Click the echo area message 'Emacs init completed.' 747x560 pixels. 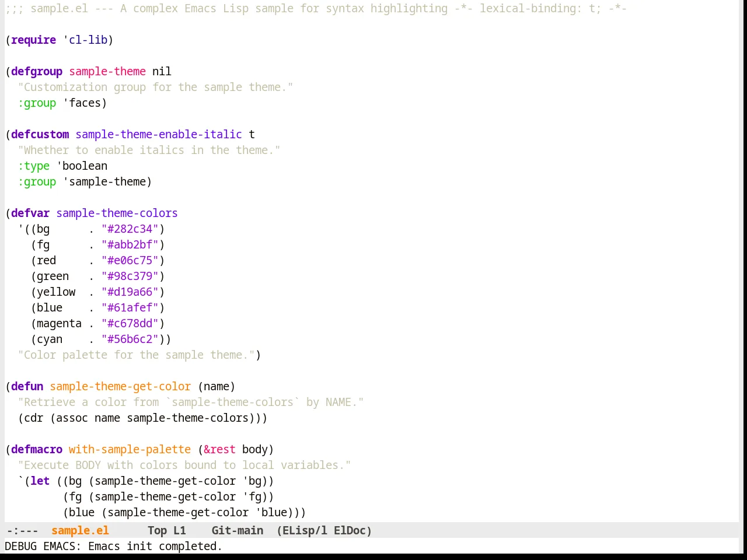[155, 546]
